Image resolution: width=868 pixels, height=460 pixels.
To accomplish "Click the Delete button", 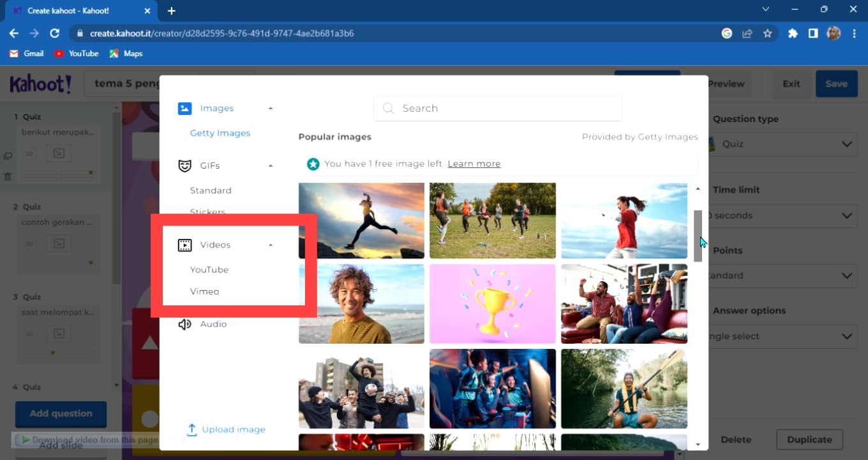I will (736, 440).
